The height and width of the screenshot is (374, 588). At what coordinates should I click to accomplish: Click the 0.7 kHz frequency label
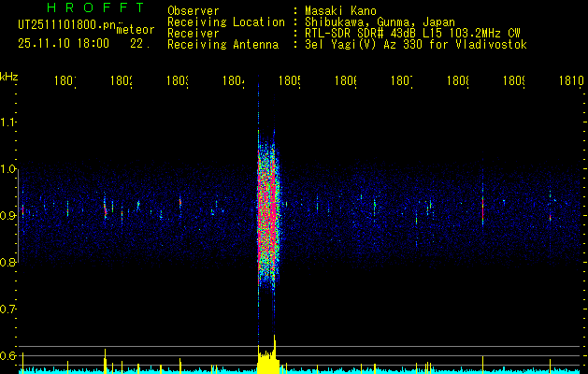coord(8,309)
